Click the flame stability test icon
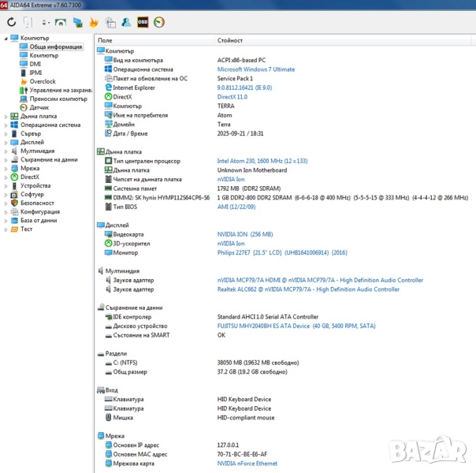The height and width of the screenshot is (473, 476). click(x=94, y=22)
